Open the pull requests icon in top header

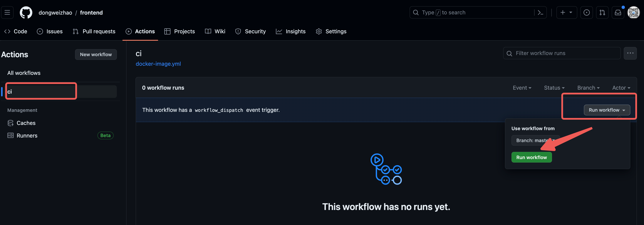pos(602,12)
